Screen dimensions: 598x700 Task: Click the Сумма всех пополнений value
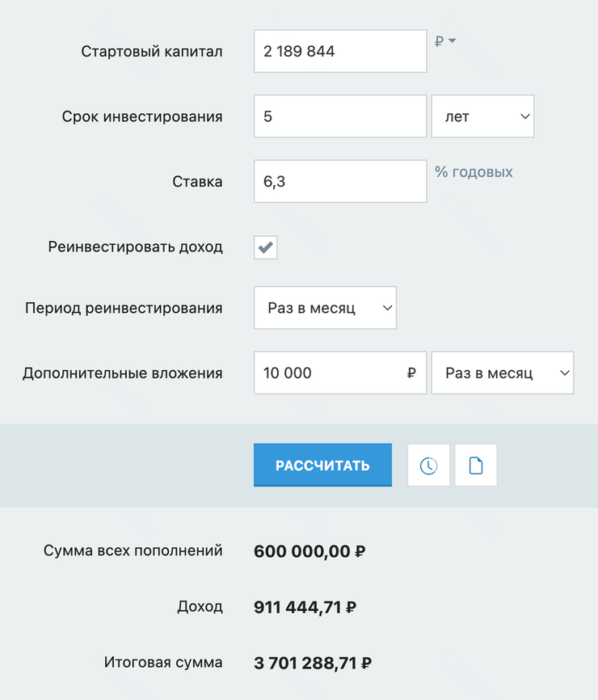click(x=310, y=552)
